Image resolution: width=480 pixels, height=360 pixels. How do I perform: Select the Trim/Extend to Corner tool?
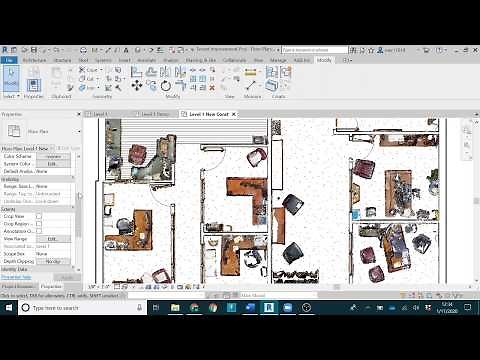(180, 86)
